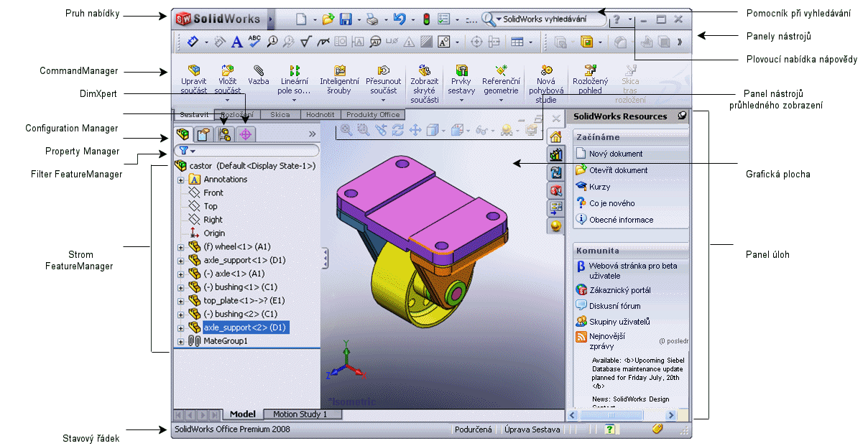
Task: Click the FeatureManager filter field
Action: click(246, 151)
